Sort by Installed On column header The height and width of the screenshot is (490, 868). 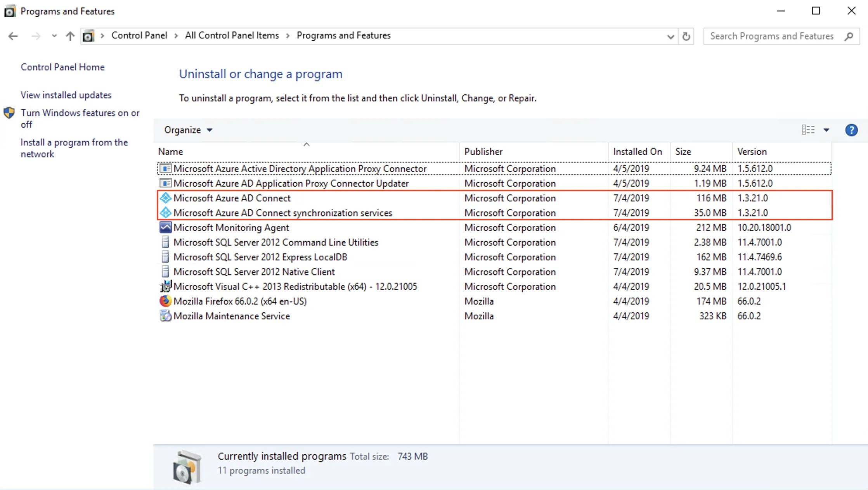(x=639, y=152)
